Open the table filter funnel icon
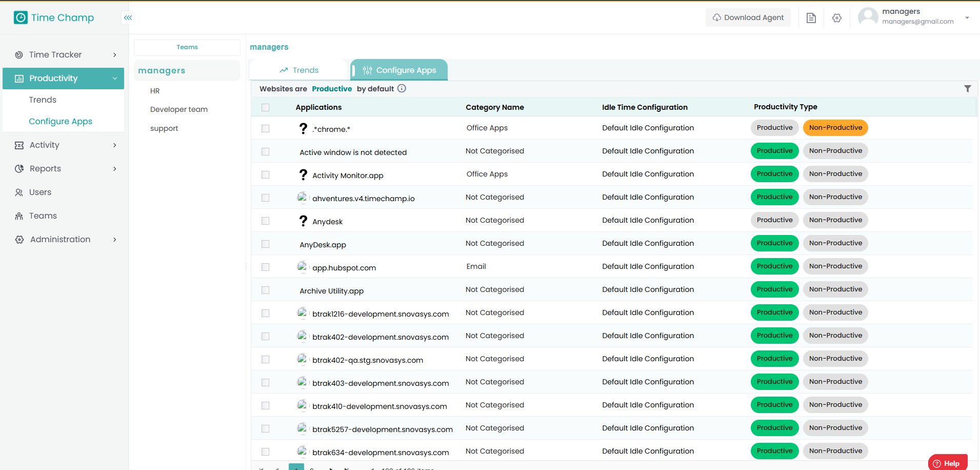Image resolution: width=980 pixels, height=470 pixels. click(x=968, y=89)
